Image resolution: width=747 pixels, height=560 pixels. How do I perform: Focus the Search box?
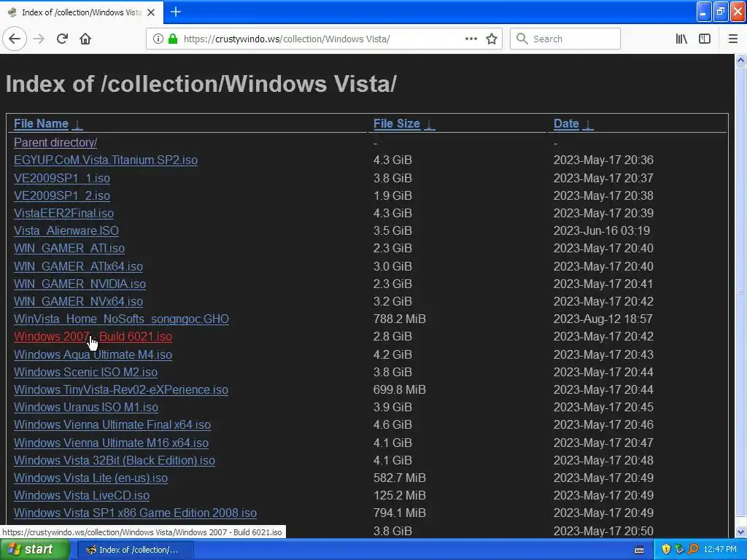click(565, 39)
